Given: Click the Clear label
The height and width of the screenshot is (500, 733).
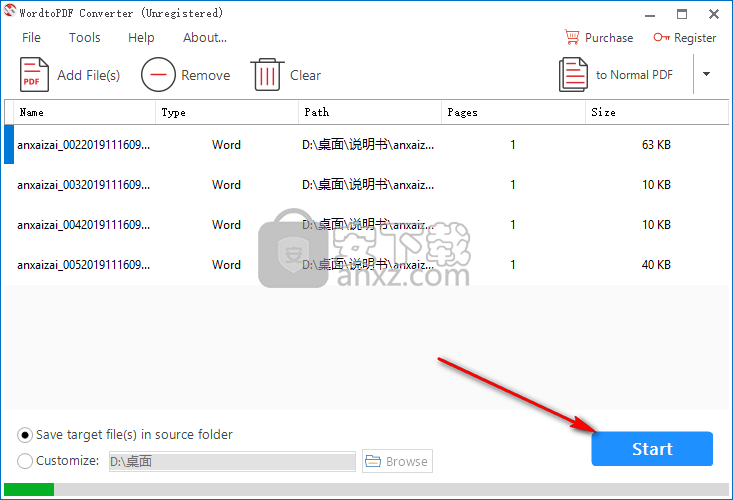Looking at the screenshot, I should coord(305,75).
